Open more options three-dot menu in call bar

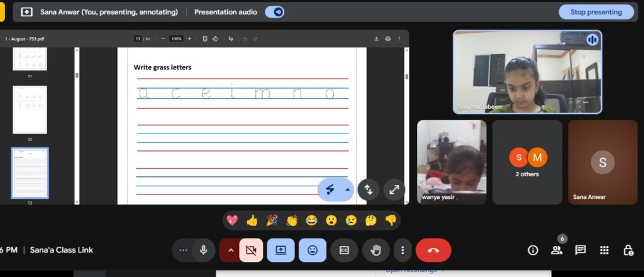[402, 250]
